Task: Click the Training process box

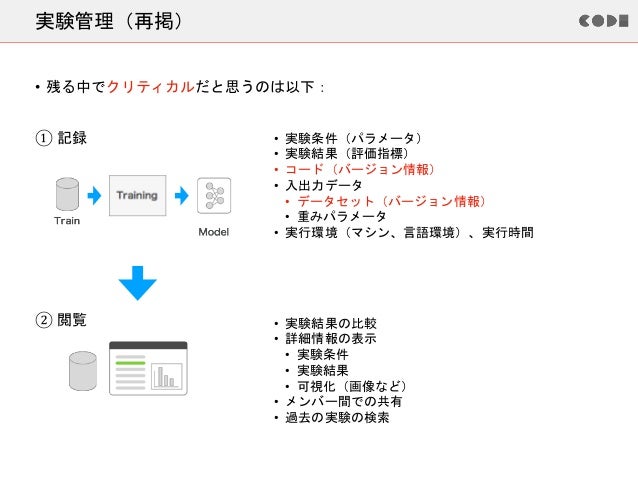Action: click(138, 195)
